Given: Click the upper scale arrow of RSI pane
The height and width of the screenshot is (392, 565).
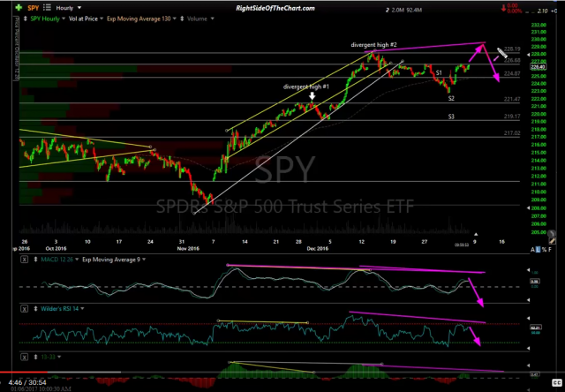Looking at the screenshot, I should tap(529, 318).
